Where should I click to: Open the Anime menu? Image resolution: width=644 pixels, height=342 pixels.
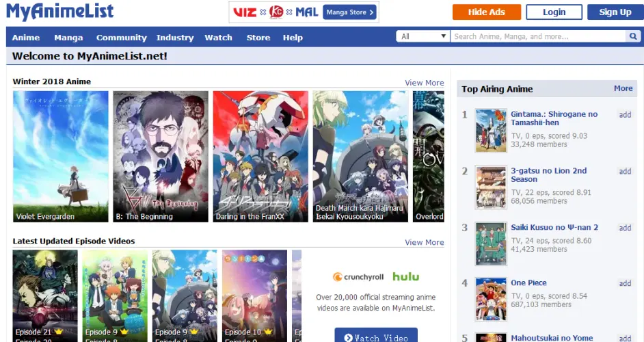coord(26,38)
